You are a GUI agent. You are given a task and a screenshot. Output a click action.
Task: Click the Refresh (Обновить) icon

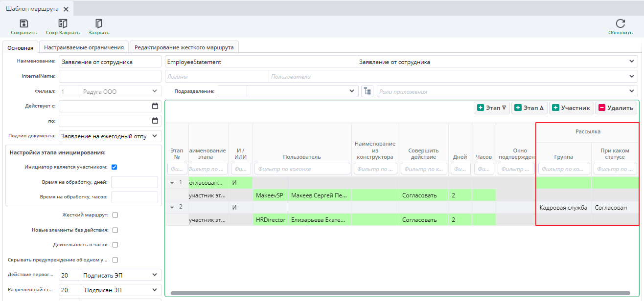point(620,24)
